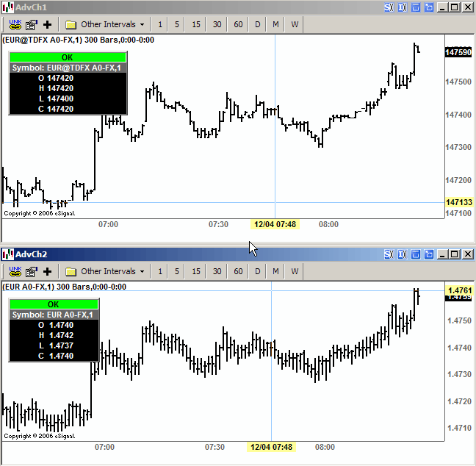
Task: Click the plus crosshair icon in AdvCh2
Action: point(47,271)
